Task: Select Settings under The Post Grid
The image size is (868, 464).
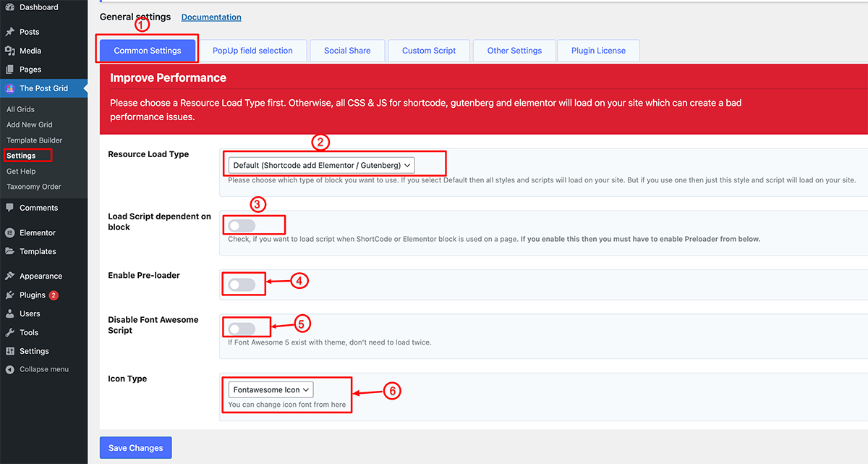Action: point(21,156)
